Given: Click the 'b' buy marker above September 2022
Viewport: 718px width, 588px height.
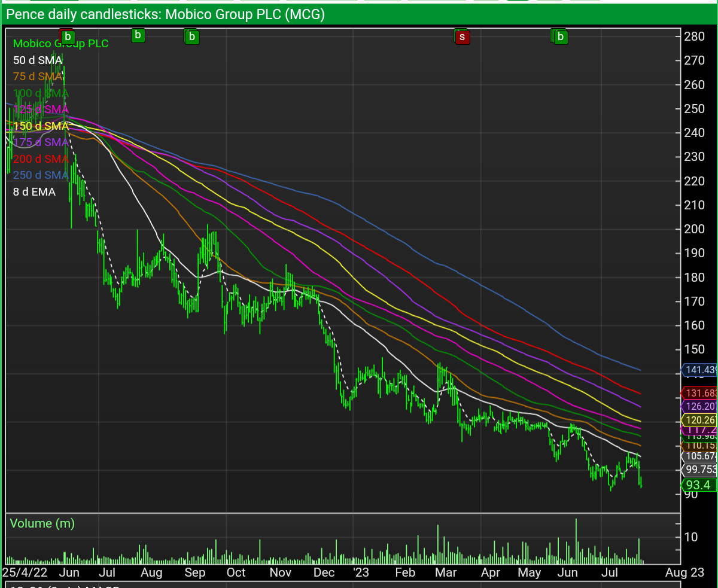Looking at the screenshot, I should 191,37.
